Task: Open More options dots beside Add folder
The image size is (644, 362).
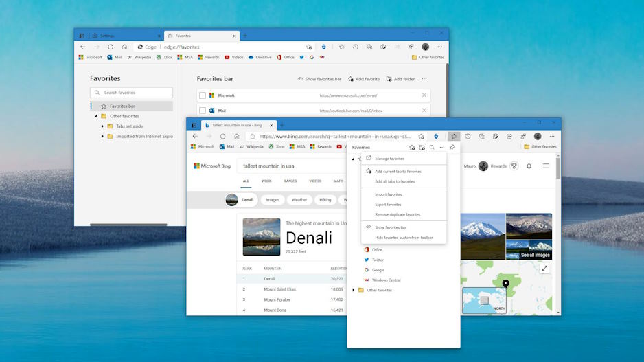Action: click(x=424, y=79)
